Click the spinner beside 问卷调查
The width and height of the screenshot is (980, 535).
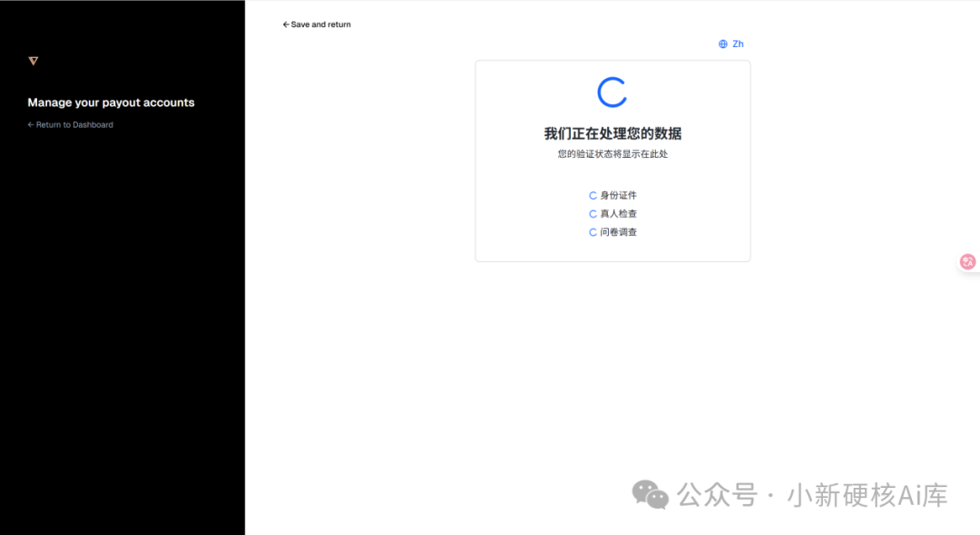(x=593, y=231)
